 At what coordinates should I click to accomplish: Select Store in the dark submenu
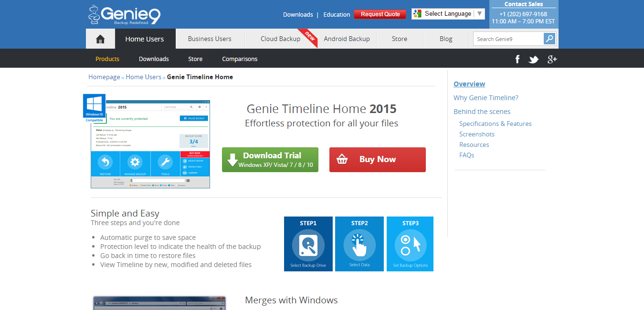(x=195, y=59)
